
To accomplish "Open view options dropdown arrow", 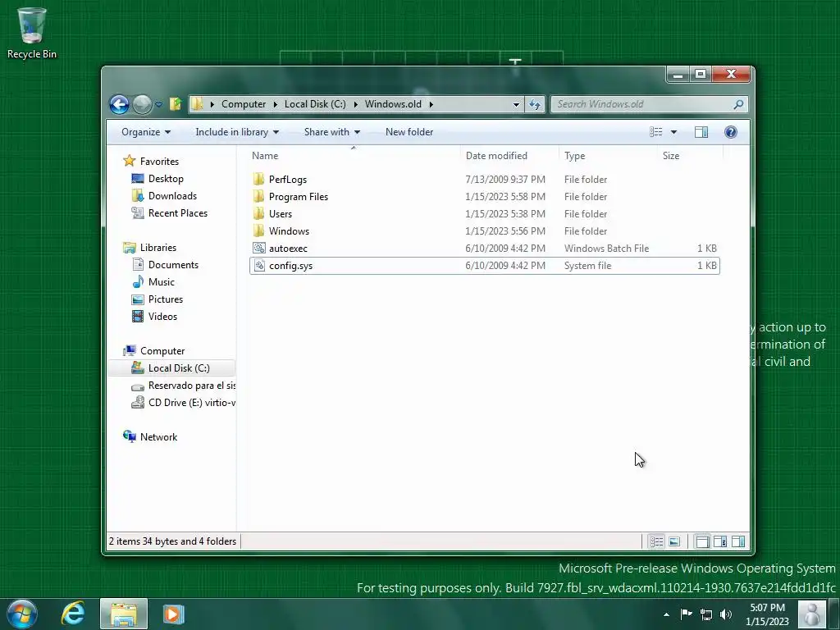I will (x=674, y=132).
